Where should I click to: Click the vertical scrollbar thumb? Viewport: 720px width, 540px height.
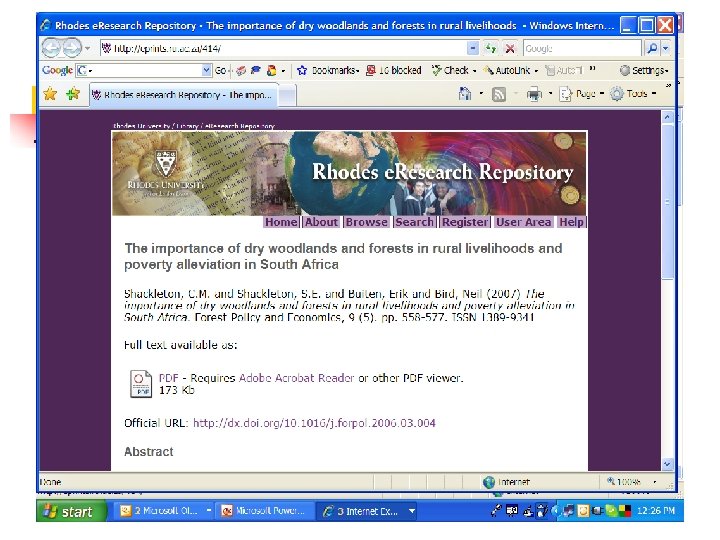[x=667, y=202]
